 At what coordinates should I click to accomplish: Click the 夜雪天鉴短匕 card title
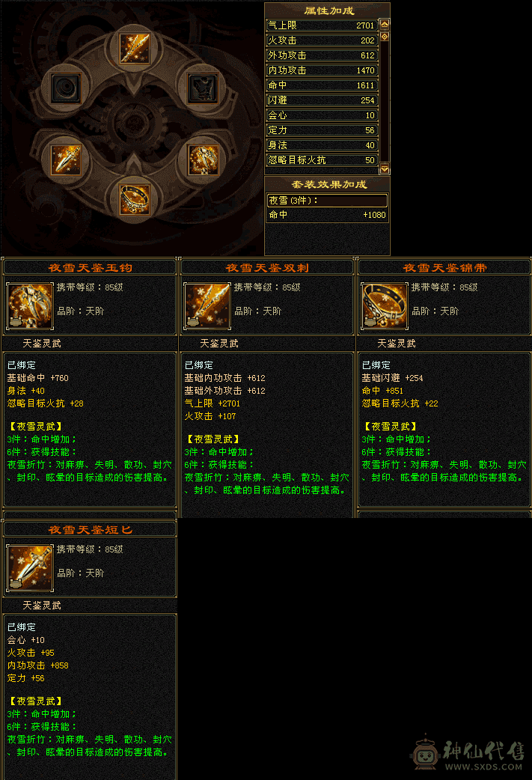(90, 530)
